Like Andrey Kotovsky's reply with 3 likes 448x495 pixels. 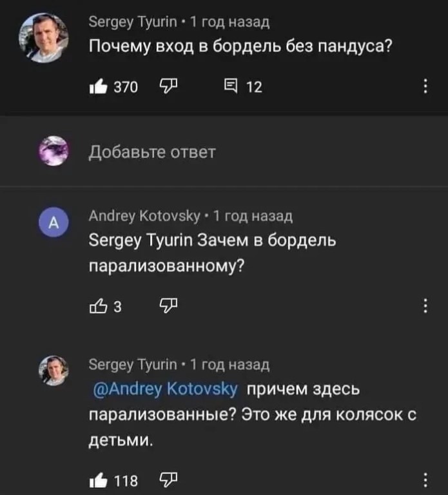pyautogui.click(x=98, y=306)
